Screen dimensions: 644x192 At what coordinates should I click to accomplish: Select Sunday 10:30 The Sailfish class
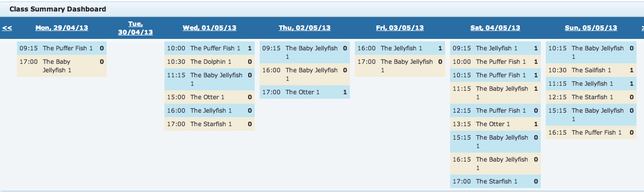tap(591, 70)
